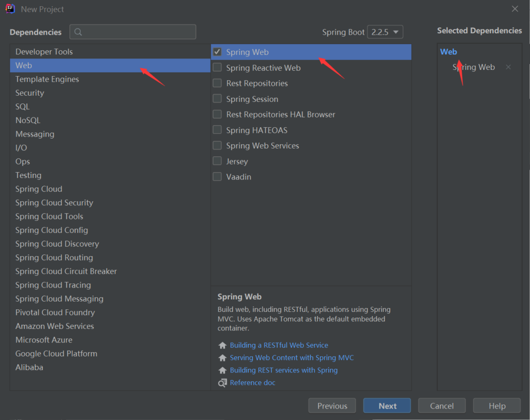This screenshot has height=420, width=530.
Task: Click the Web group in Selected Dependencies
Action: pos(449,52)
